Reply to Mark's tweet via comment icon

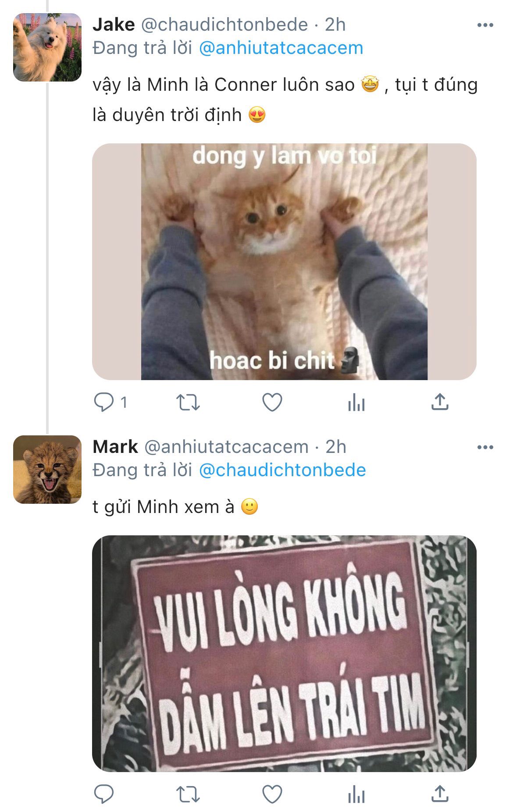click(104, 794)
